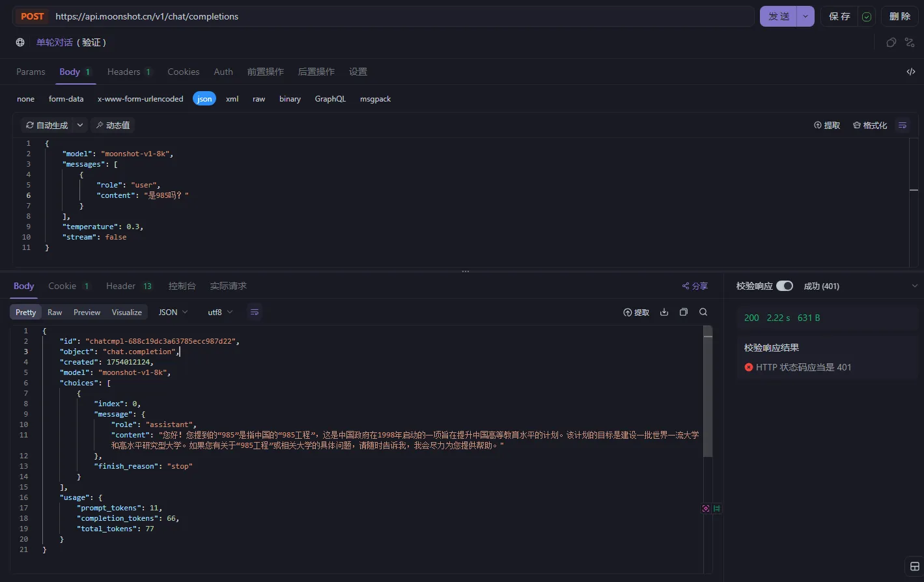Open the generate code </> icon
The width and height of the screenshot is (924, 582).
click(x=911, y=72)
